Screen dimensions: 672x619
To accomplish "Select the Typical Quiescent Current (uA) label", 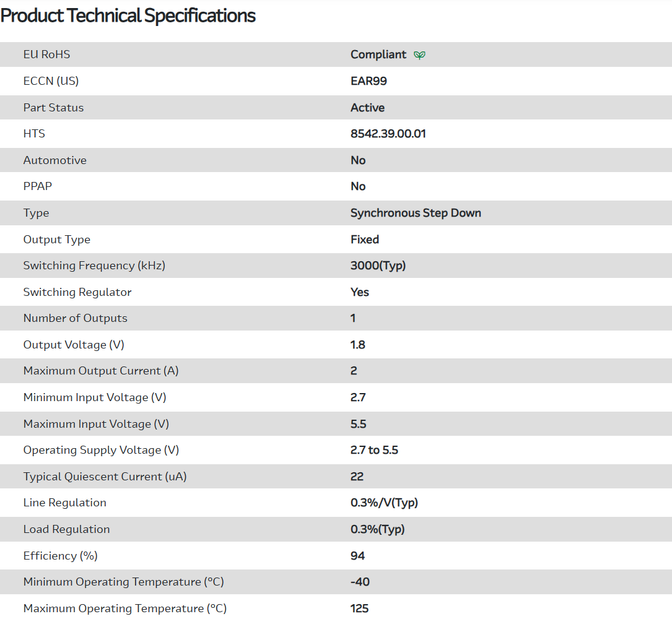I will point(105,477).
